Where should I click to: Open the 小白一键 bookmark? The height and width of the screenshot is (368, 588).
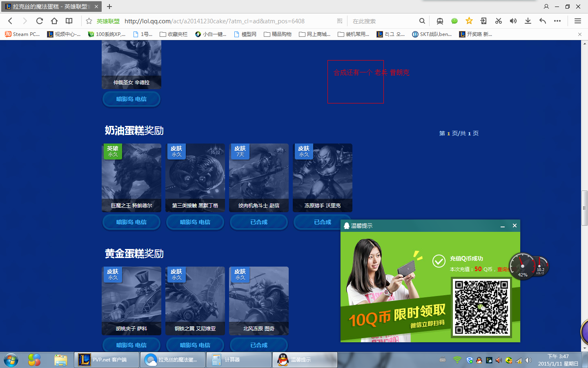(x=211, y=34)
